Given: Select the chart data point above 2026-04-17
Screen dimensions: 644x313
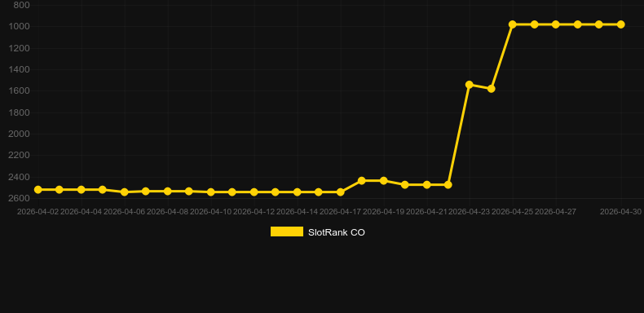Looking at the screenshot, I should click(x=341, y=192).
